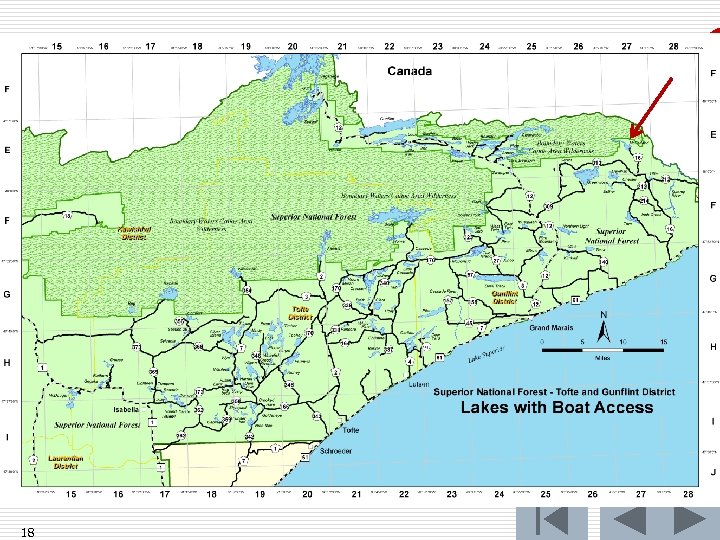
Task: Click the 'Tofte' town label on shore
Action: point(351,430)
